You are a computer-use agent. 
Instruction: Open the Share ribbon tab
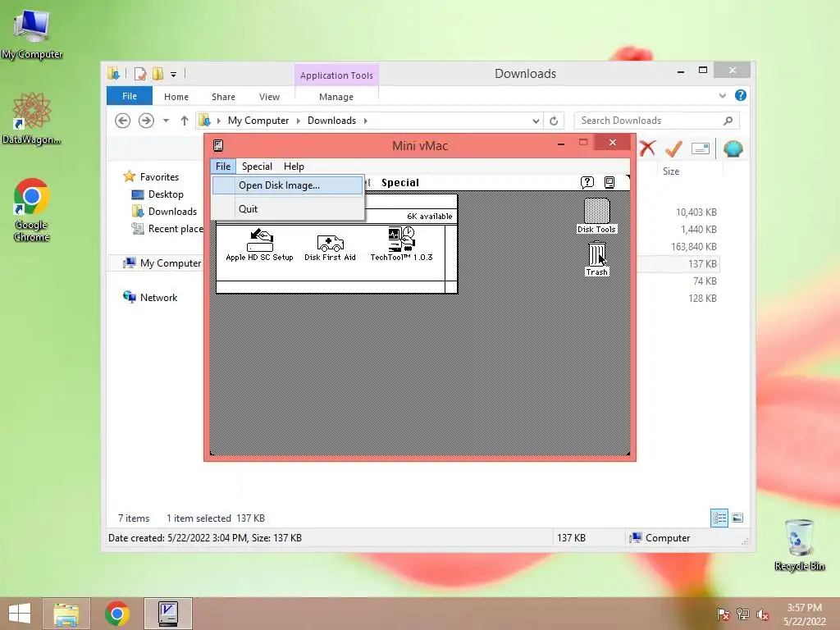pyautogui.click(x=223, y=97)
